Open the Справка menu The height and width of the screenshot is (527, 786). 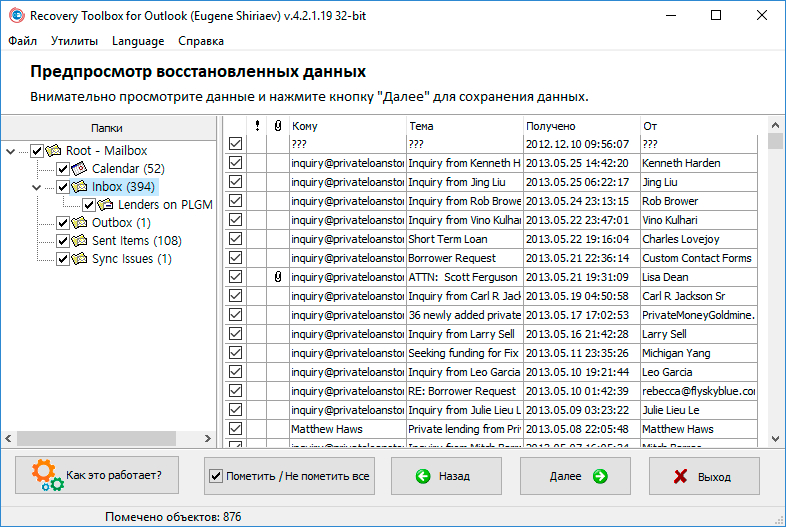pos(201,41)
